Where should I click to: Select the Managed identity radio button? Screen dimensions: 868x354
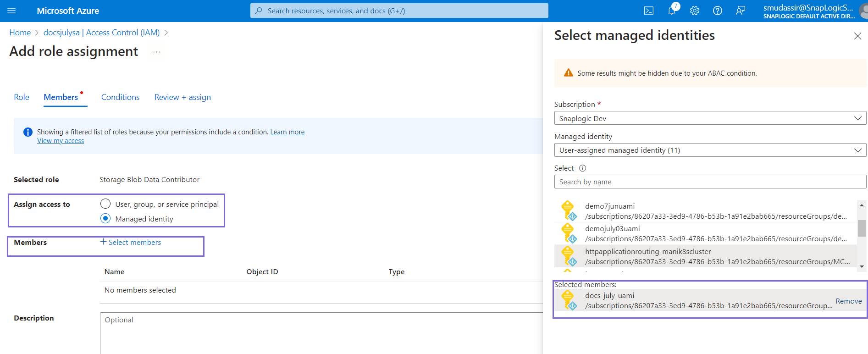click(105, 219)
